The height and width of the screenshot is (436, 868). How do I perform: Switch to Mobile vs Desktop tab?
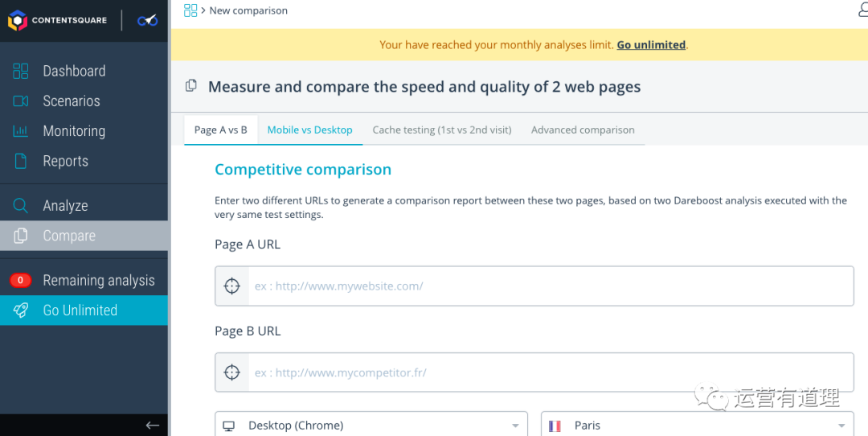tap(309, 130)
